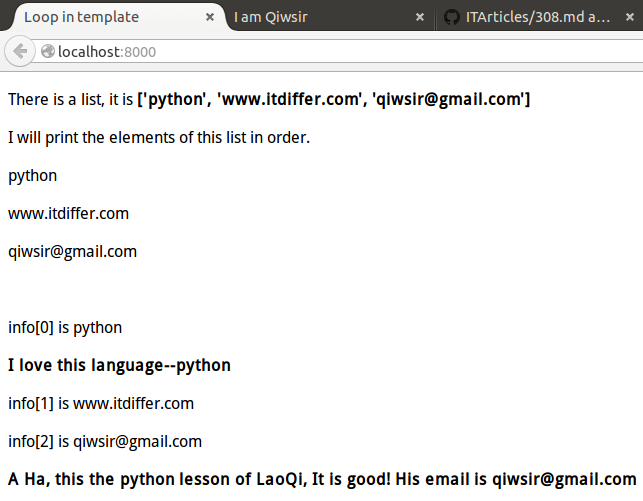Click the "I will print the elements" sentence

(x=159, y=137)
